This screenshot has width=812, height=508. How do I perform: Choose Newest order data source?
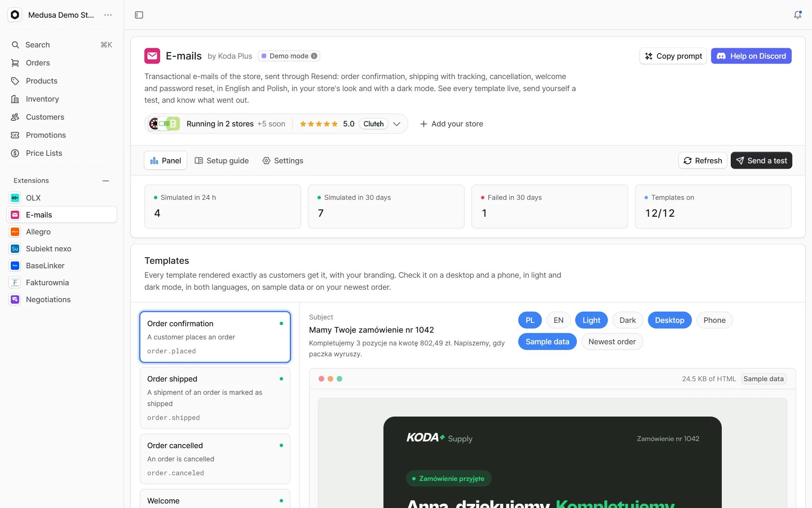click(612, 342)
